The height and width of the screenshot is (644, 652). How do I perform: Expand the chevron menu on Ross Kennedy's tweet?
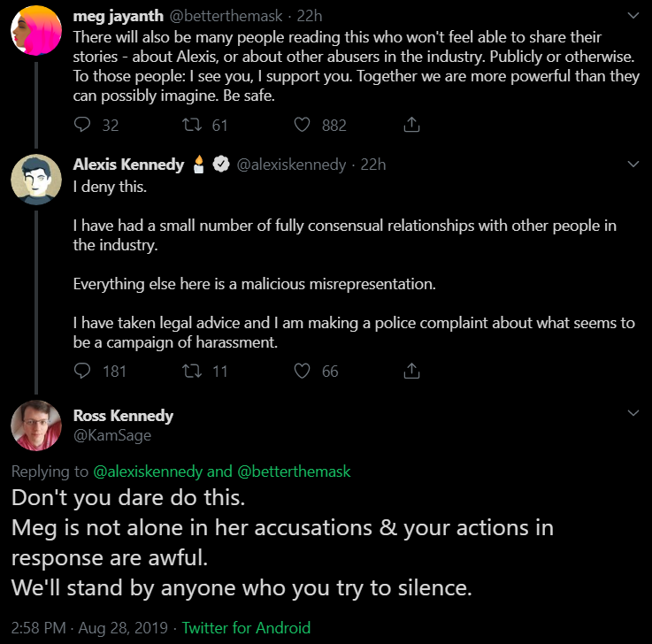(x=633, y=413)
